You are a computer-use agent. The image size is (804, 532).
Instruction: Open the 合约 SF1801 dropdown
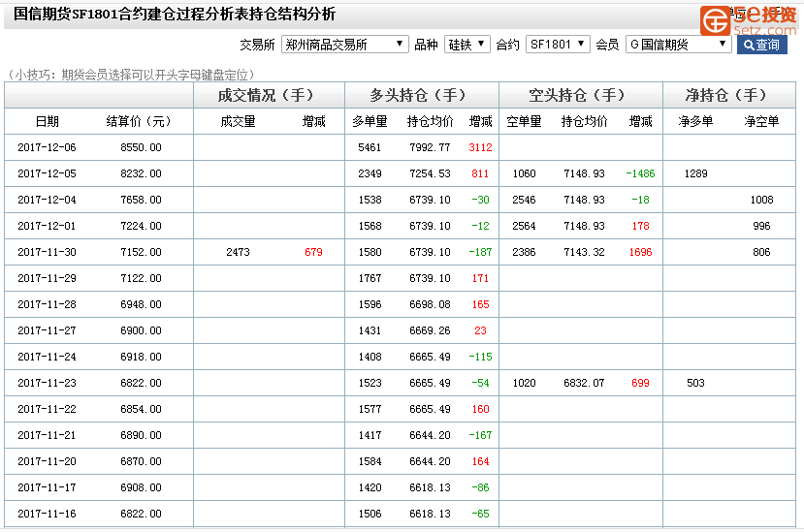click(558, 45)
